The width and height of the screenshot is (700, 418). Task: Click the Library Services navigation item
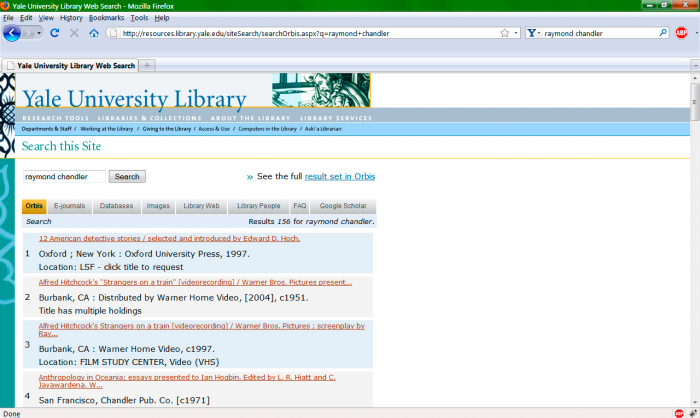pyautogui.click(x=336, y=118)
